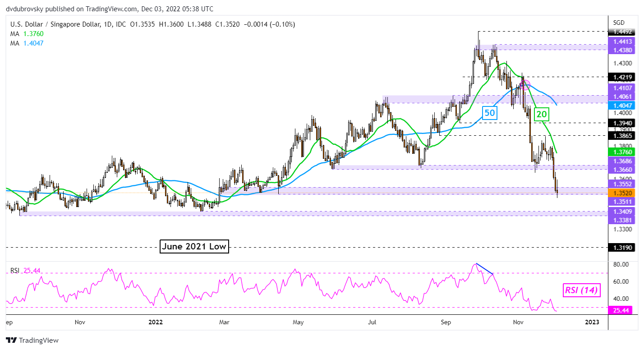Click the Jul label on time axis

372,322
